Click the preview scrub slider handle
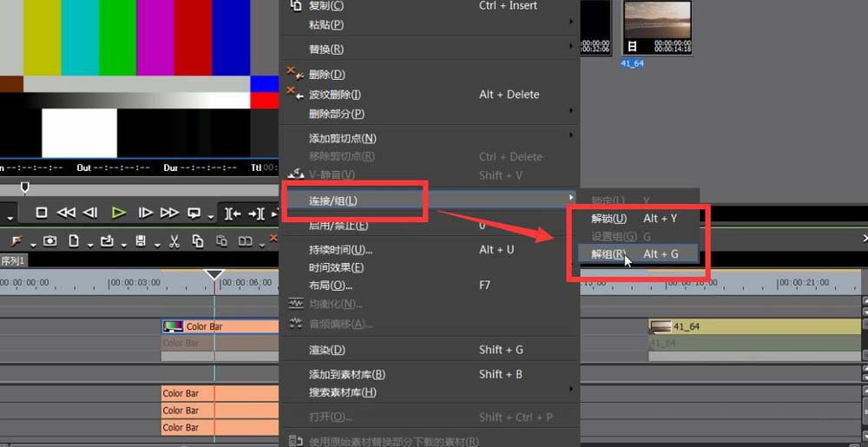Image resolution: width=868 pixels, height=447 pixels. (24, 187)
